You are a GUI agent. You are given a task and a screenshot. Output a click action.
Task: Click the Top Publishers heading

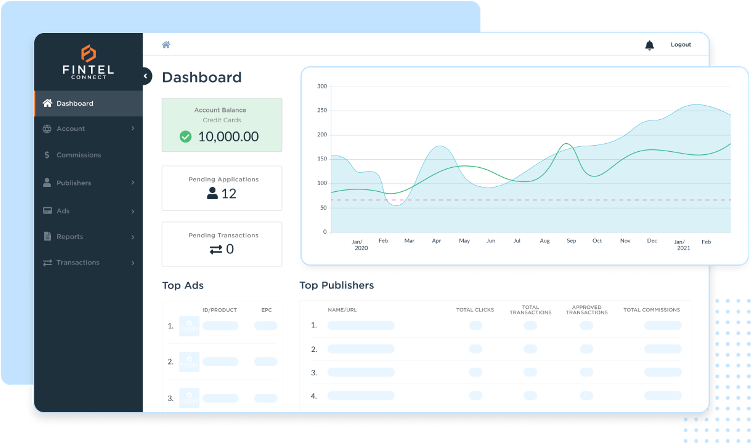337,285
